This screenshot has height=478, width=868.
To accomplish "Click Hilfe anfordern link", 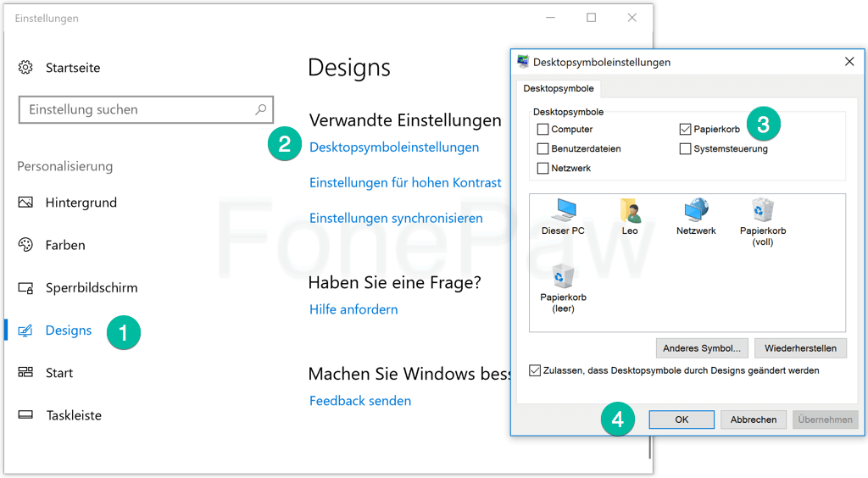I will [353, 309].
